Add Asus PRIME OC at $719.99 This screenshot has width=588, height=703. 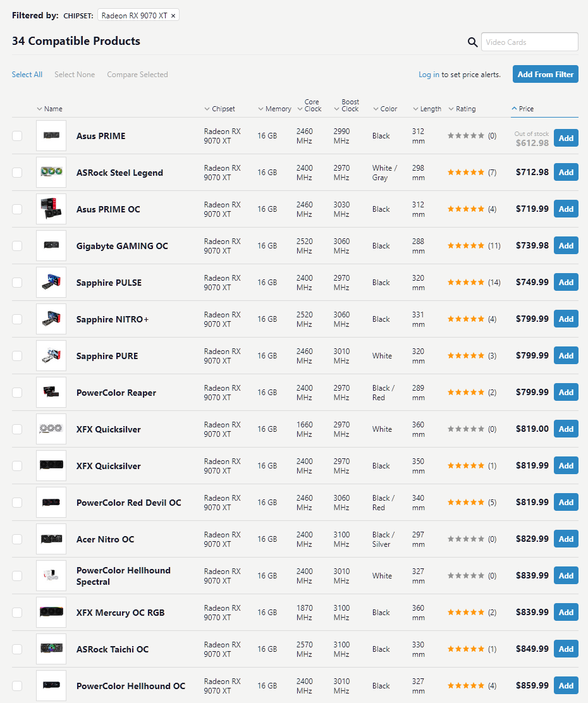[566, 209]
